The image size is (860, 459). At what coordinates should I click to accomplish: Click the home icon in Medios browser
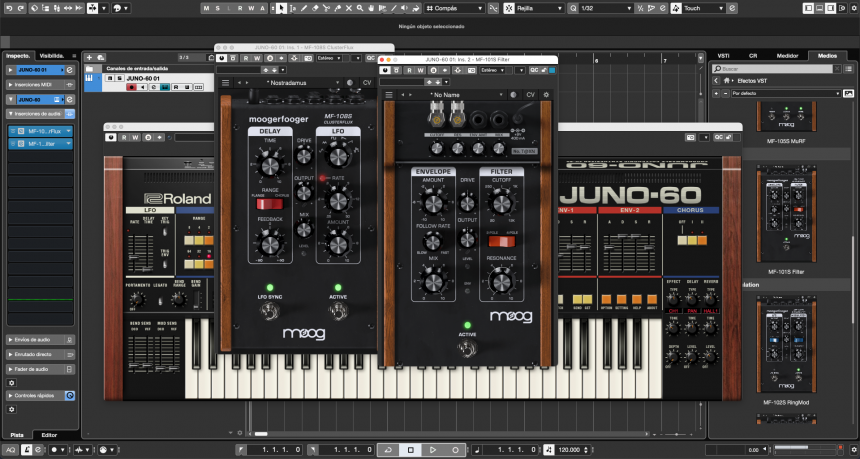[x=726, y=81]
